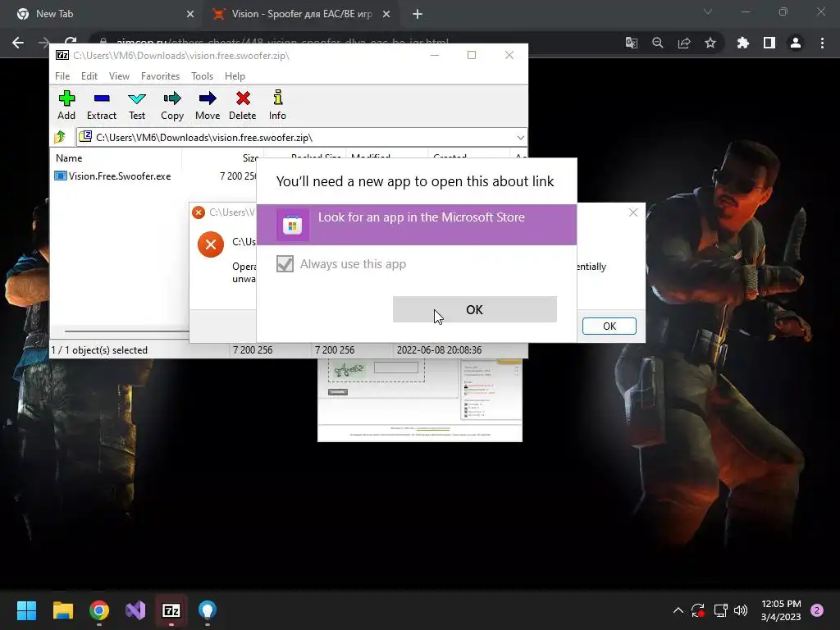This screenshot has width=840, height=630.
Task: Switch to the Vision - Spoofer browser tab
Action: 302,14
